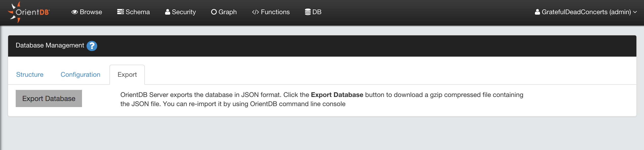The image size is (644, 150).
Task: Open the Schema section via its table icon
Action: pyautogui.click(x=120, y=11)
